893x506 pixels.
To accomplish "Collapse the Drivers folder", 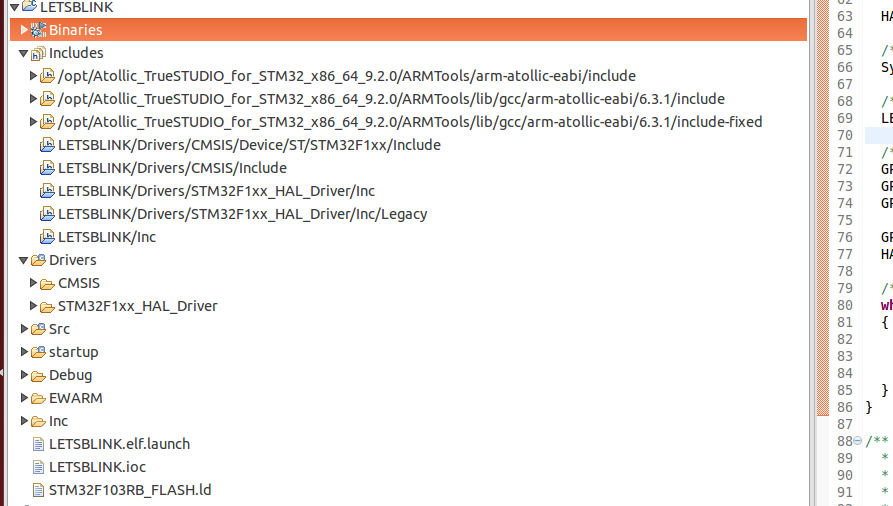I will [x=23, y=260].
